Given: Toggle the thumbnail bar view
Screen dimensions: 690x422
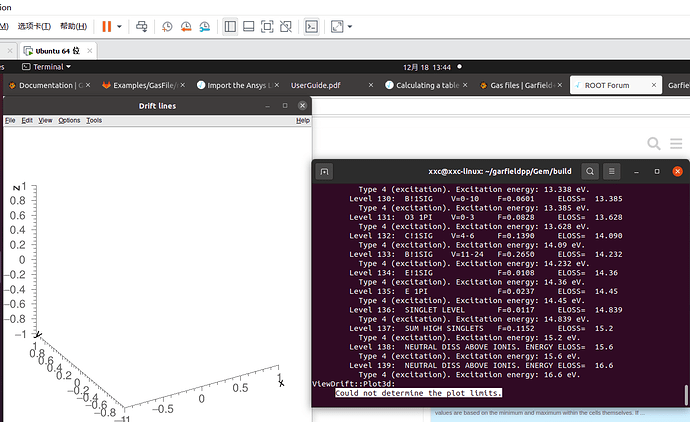Looking at the screenshot, I should coord(247,26).
